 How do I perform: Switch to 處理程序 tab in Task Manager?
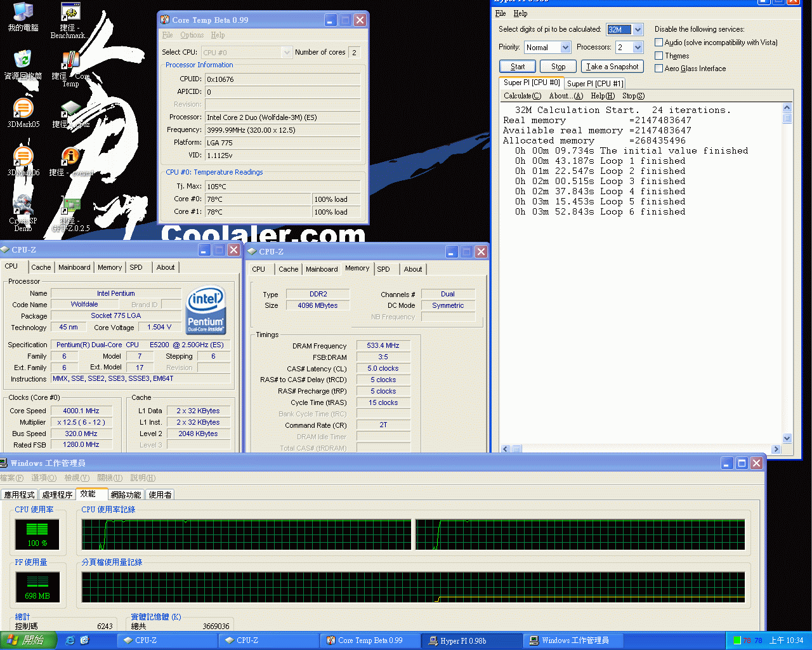pos(57,494)
